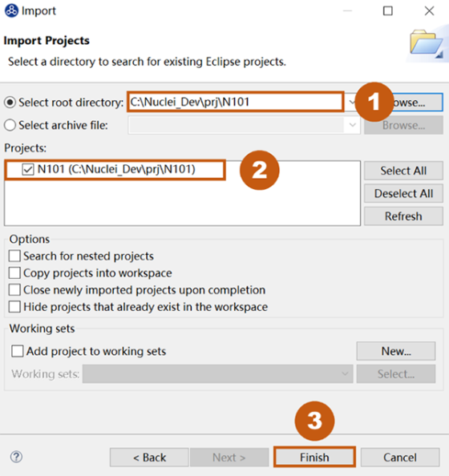Image resolution: width=449 pixels, height=476 pixels.
Task: Click the Refresh button
Action: click(403, 216)
